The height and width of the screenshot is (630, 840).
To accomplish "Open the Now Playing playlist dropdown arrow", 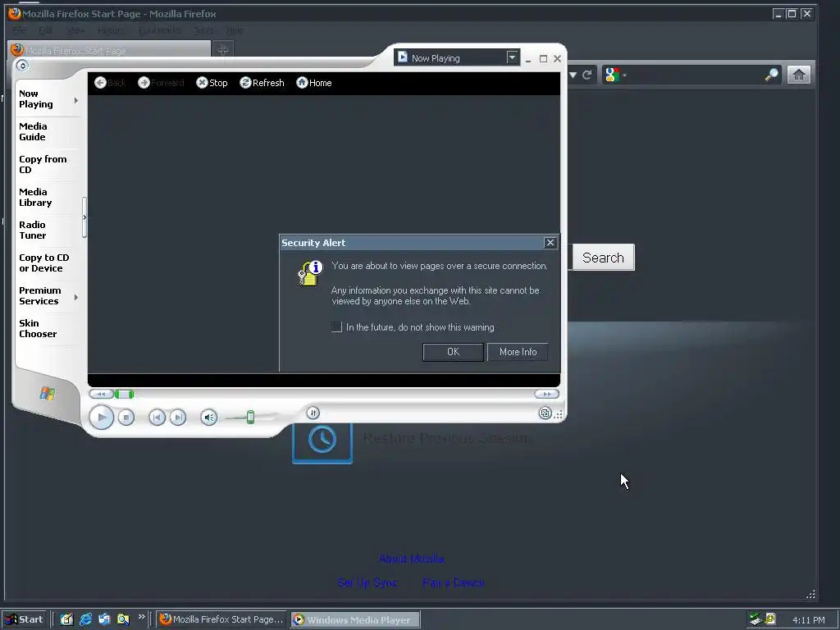I will (x=512, y=57).
